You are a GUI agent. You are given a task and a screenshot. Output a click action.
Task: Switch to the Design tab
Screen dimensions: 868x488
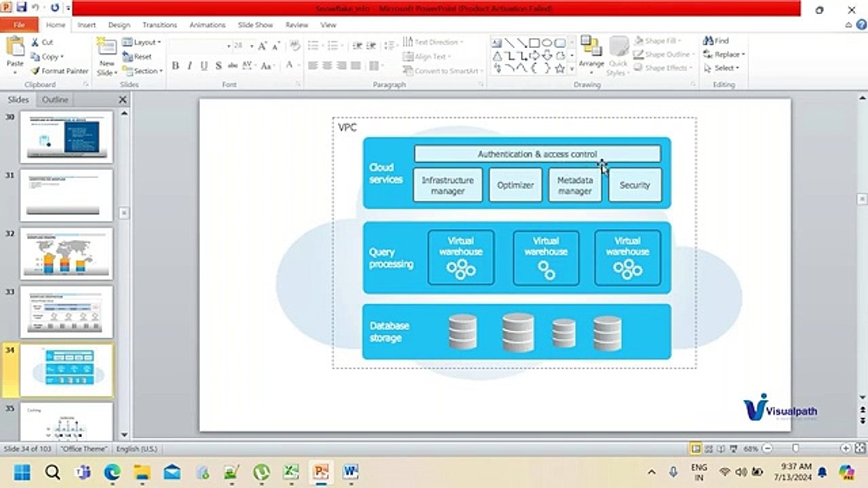click(119, 24)
